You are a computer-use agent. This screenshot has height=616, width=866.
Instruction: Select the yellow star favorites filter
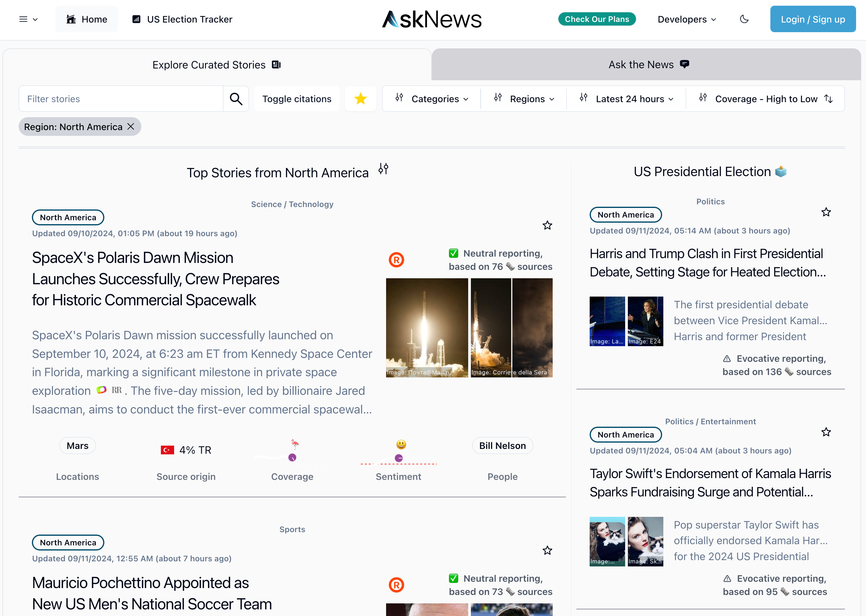point(360,99)
